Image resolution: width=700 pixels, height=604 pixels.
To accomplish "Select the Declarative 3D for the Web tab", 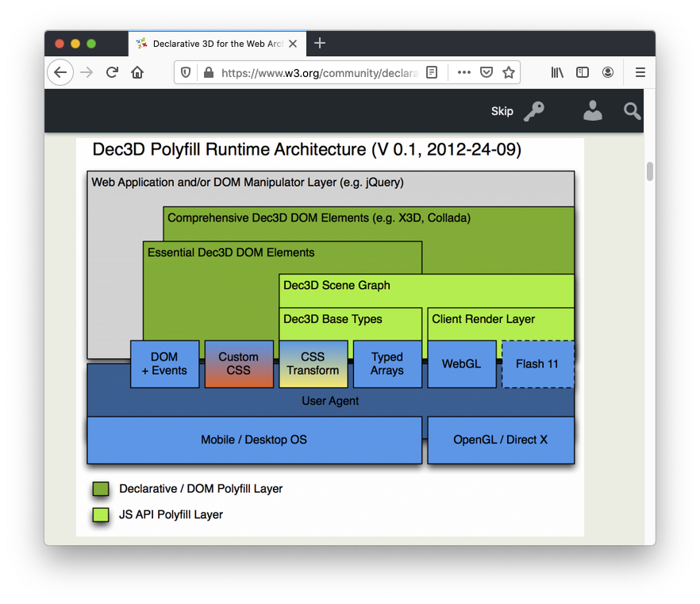I will tap(211, 44).
